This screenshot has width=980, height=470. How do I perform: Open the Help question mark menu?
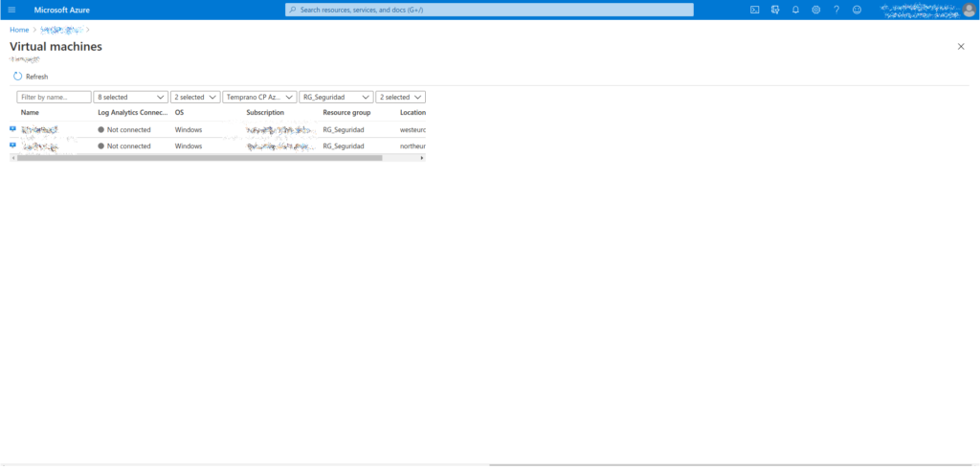point(836,10)
